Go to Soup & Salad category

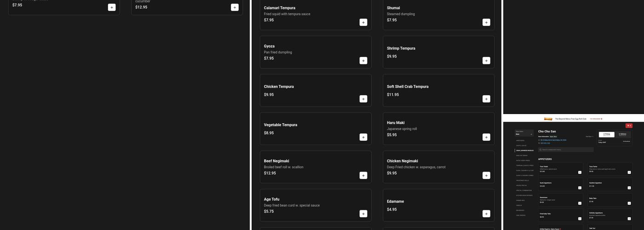[x=520, y=145]
